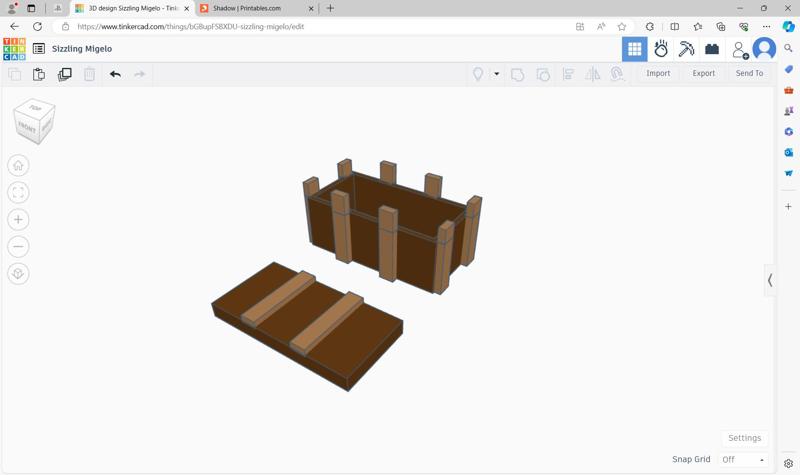Click the Import button
Screen dimensions: 800x475
pyautogui.click(x=658, y=74)
